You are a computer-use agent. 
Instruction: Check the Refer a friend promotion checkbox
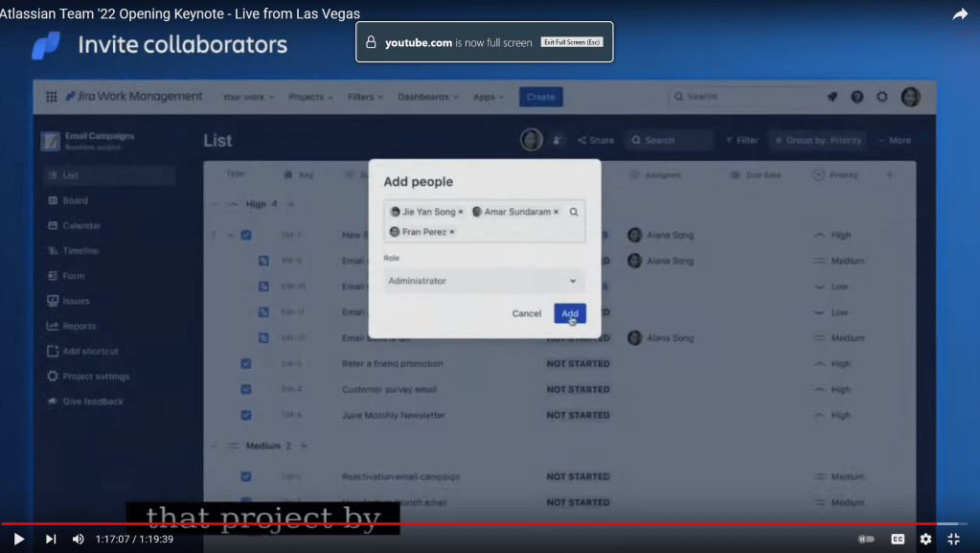(246, 364)
